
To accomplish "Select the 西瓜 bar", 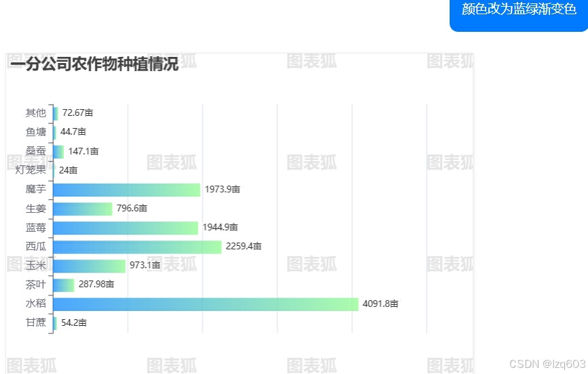I will point(137,247).
